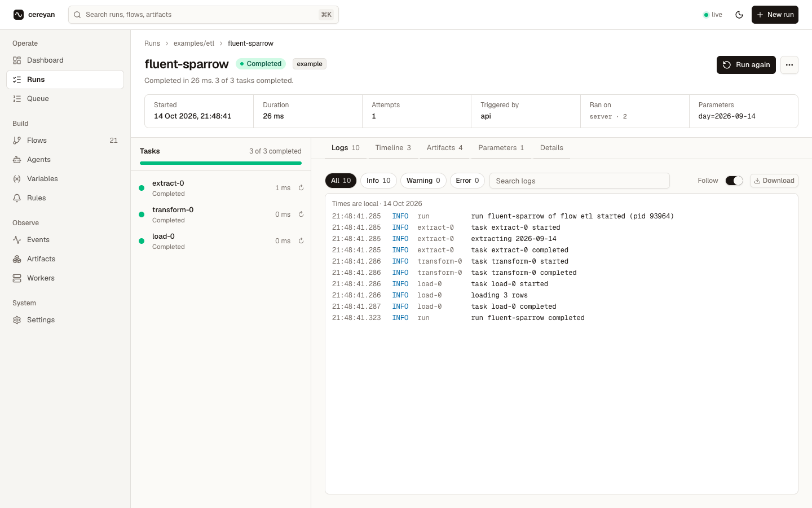Click the global search runs field

[x=204, y=15]
